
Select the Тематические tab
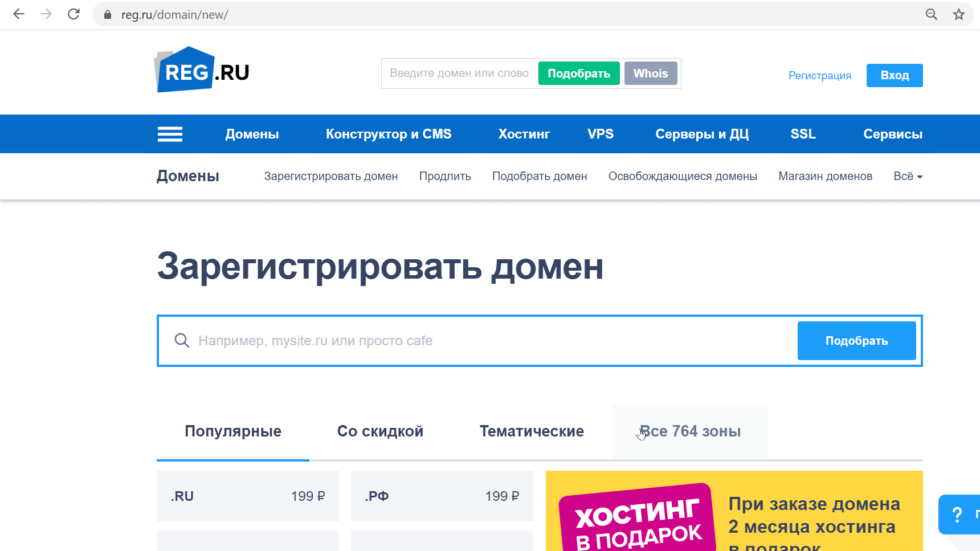532,431
